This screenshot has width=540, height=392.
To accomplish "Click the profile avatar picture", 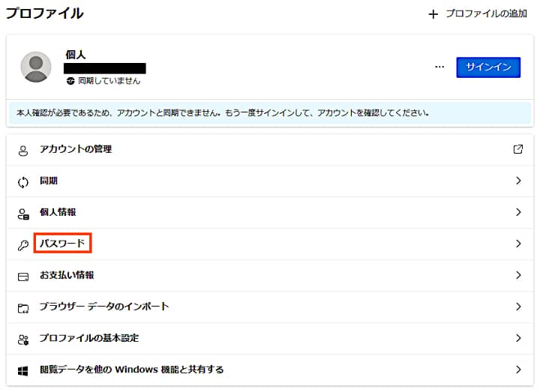I will tap(36, 67).
